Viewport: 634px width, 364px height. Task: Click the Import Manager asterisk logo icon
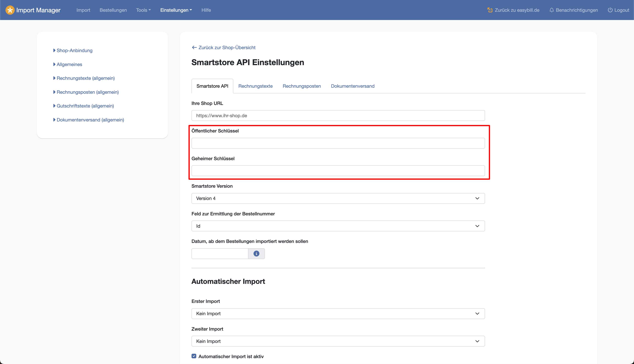click(x=10, y=10)
